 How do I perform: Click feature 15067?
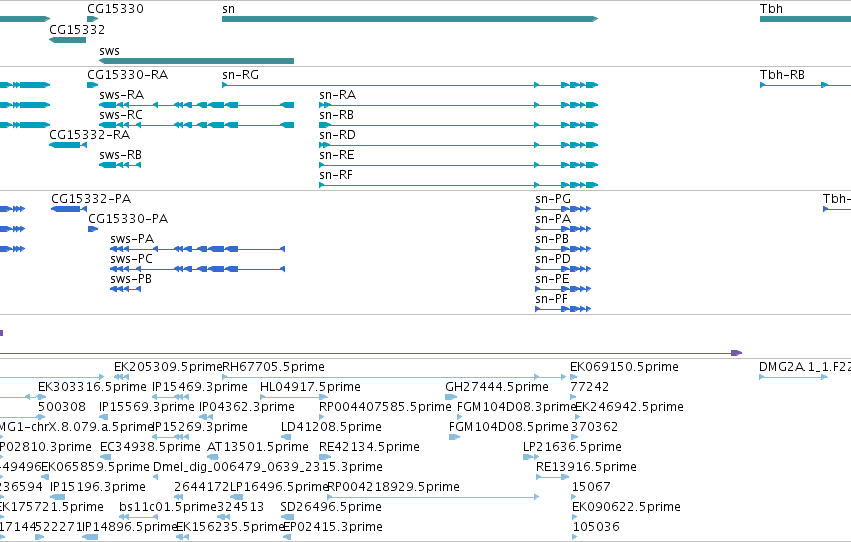[x=575, y=498]
